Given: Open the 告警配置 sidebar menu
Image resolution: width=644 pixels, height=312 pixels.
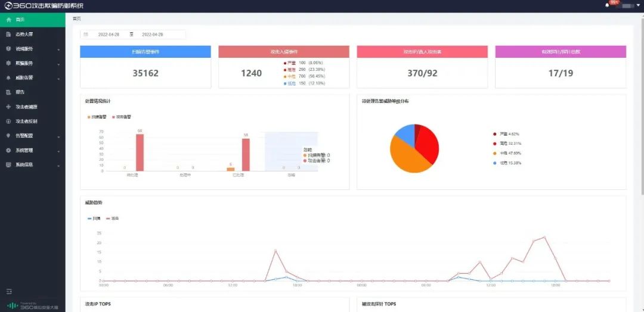Looking at the screenshot, I should [x=24, y=136].
